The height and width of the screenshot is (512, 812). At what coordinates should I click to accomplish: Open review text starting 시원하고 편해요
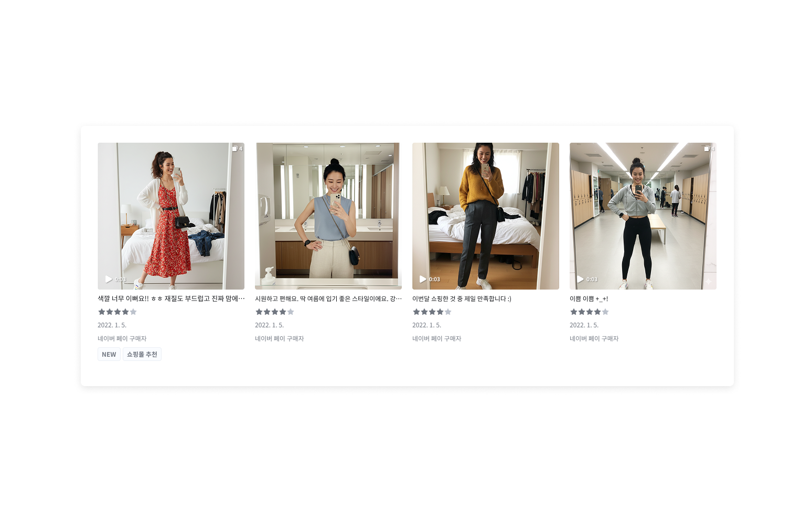click(328, 298)
